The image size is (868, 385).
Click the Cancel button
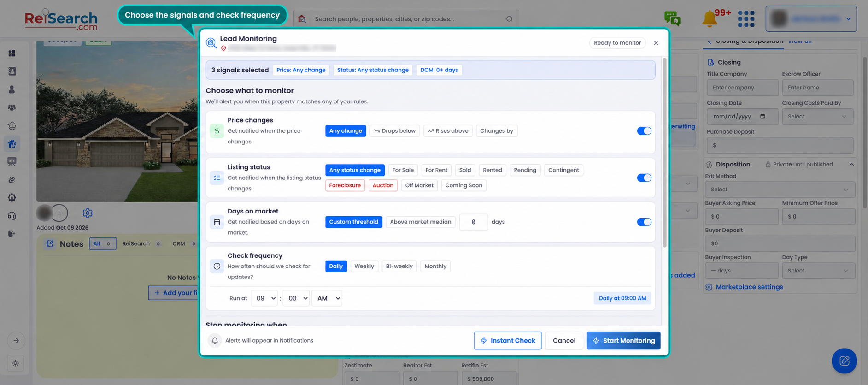click(564, 341)
